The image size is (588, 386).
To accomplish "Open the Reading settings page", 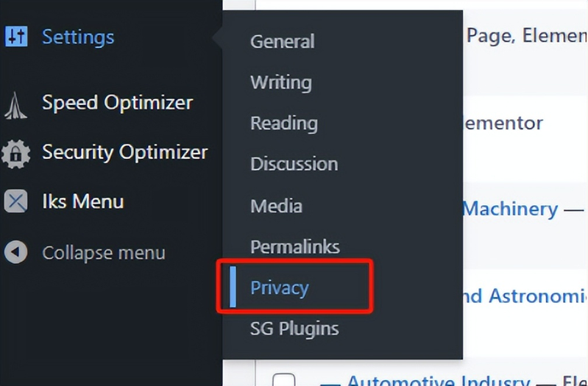I will click(x=283, y=123).
